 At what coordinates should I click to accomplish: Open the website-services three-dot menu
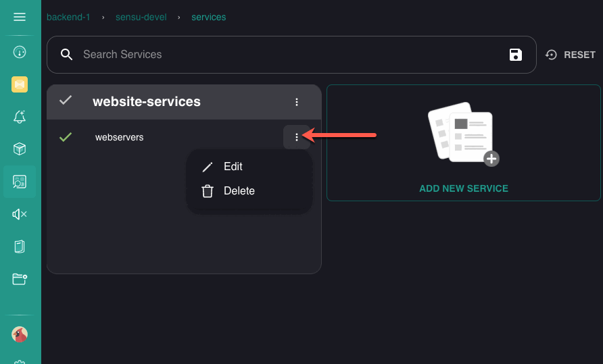(297, 102)
